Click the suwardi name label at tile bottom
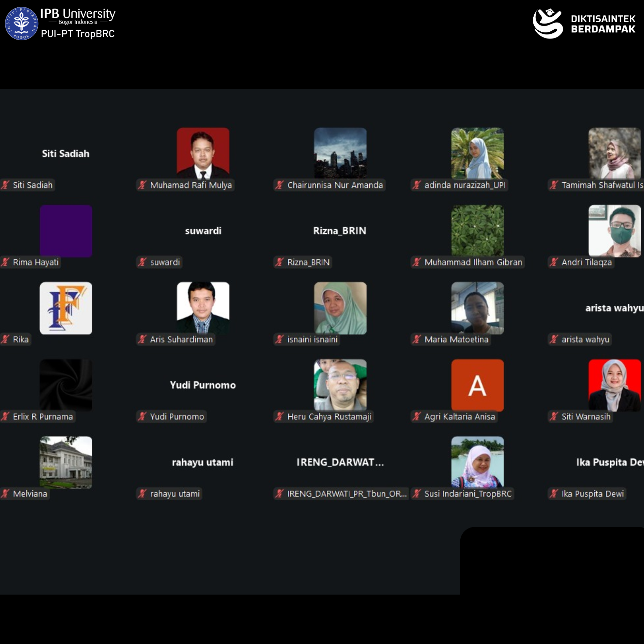The height and width of the screenshot is (644, 644). point(165,262)
